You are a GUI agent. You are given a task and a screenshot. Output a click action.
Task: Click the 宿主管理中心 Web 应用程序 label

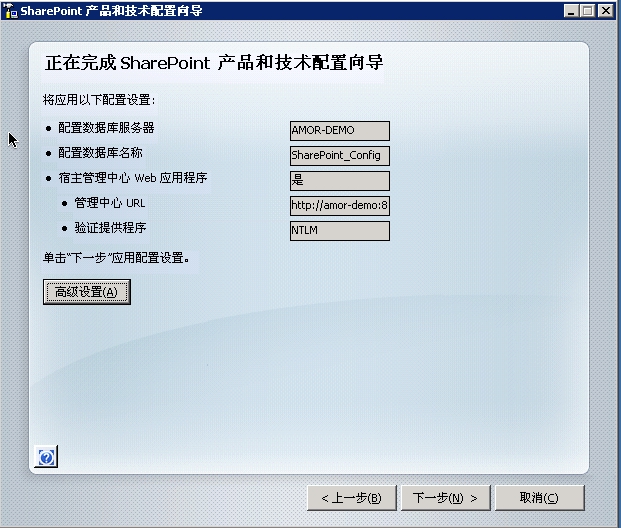[133, 178]
